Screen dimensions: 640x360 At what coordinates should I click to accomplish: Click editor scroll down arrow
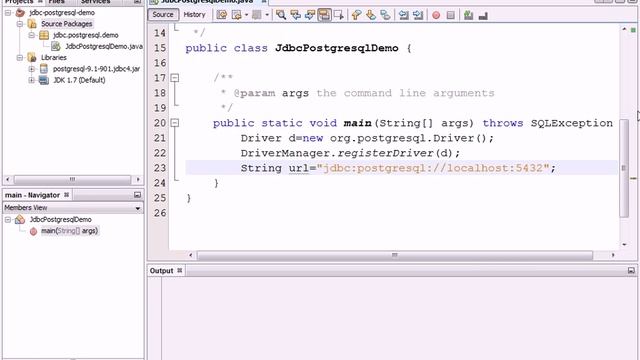click(624, 244)
